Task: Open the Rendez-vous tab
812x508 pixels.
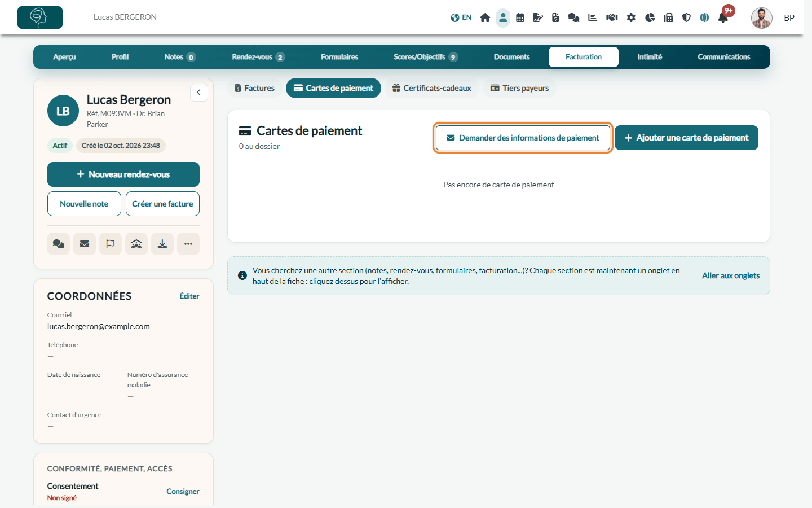Action: [x=258, y=57]
